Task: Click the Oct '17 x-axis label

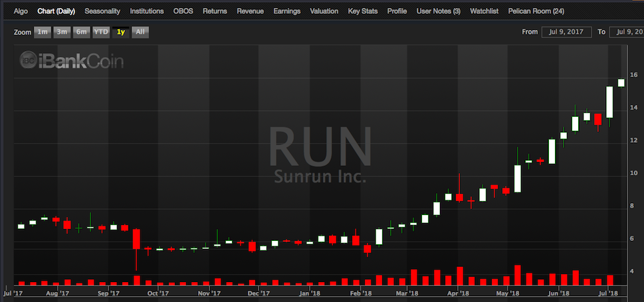Action: 158,294
